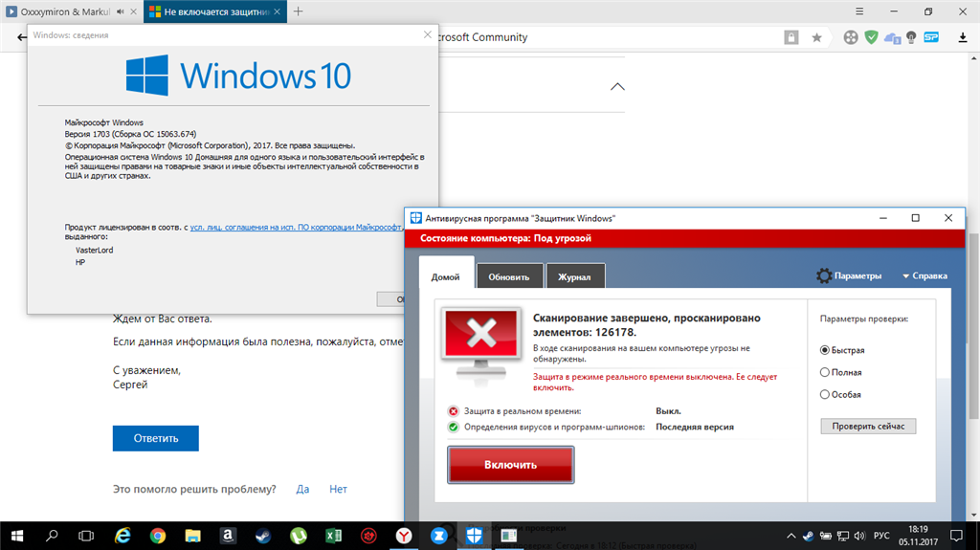This screenshot has height=550, width=980.
Task: Click the red Включить button
Action: click(x=511, y=464)
